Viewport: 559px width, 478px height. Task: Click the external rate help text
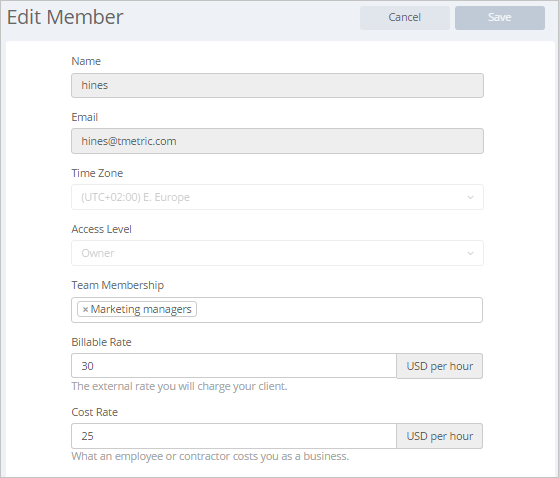pos(179,386)
